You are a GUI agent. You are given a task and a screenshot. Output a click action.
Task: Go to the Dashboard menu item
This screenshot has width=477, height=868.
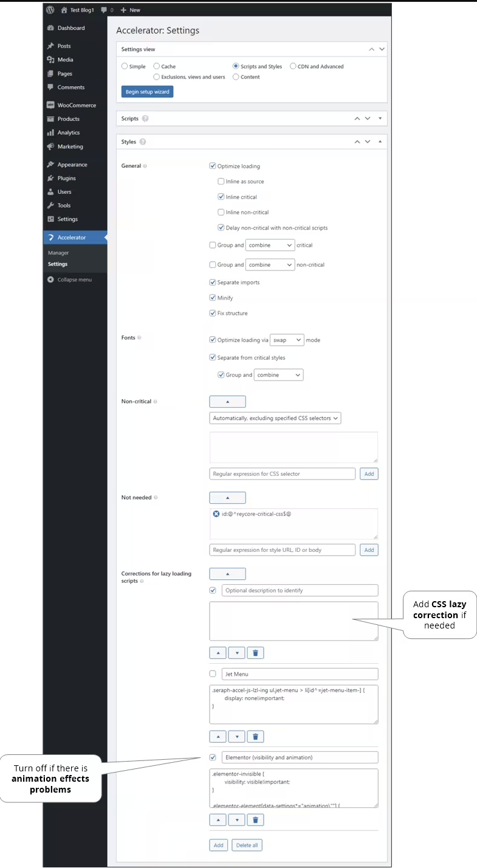tap(71, 28)
